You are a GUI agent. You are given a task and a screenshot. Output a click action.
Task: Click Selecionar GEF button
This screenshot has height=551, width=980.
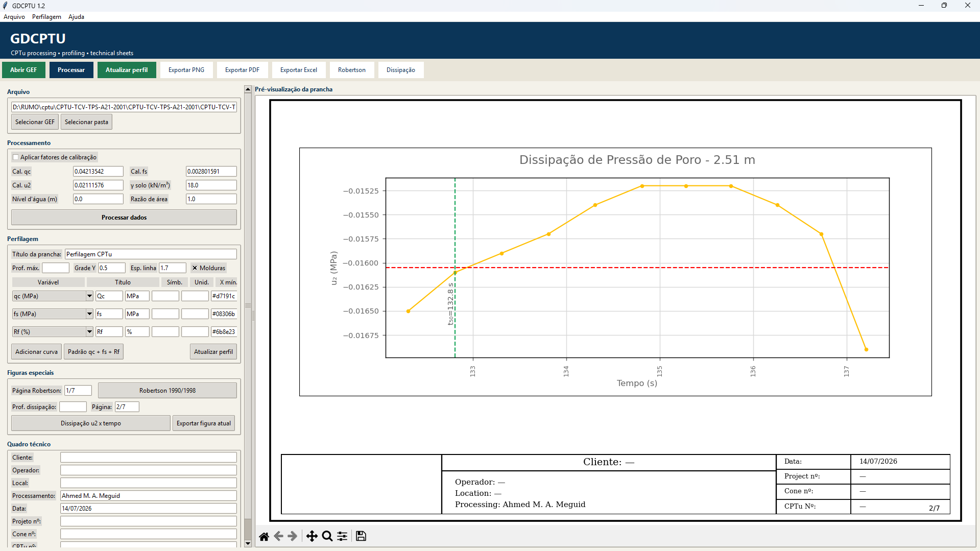(35, 122)
